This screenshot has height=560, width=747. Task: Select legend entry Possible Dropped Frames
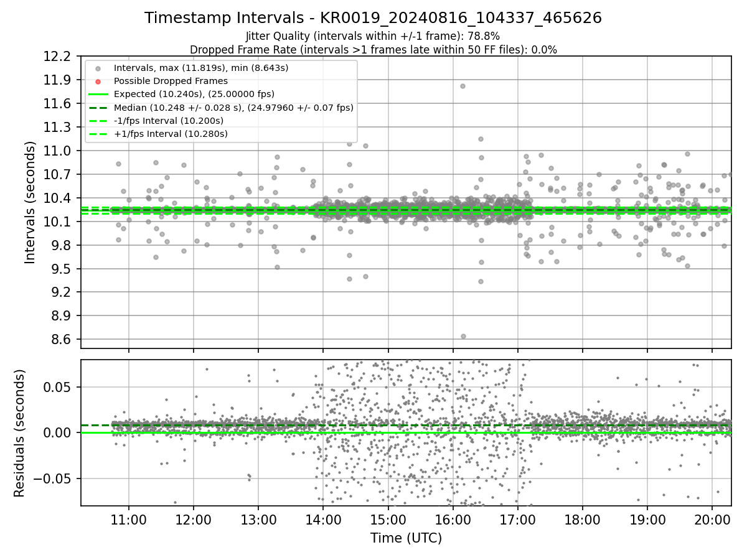171,81
